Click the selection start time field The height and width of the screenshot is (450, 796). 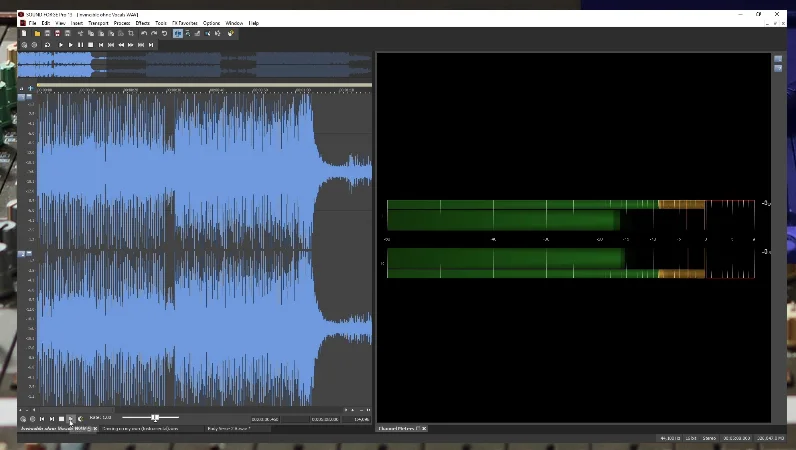point(265,420)
